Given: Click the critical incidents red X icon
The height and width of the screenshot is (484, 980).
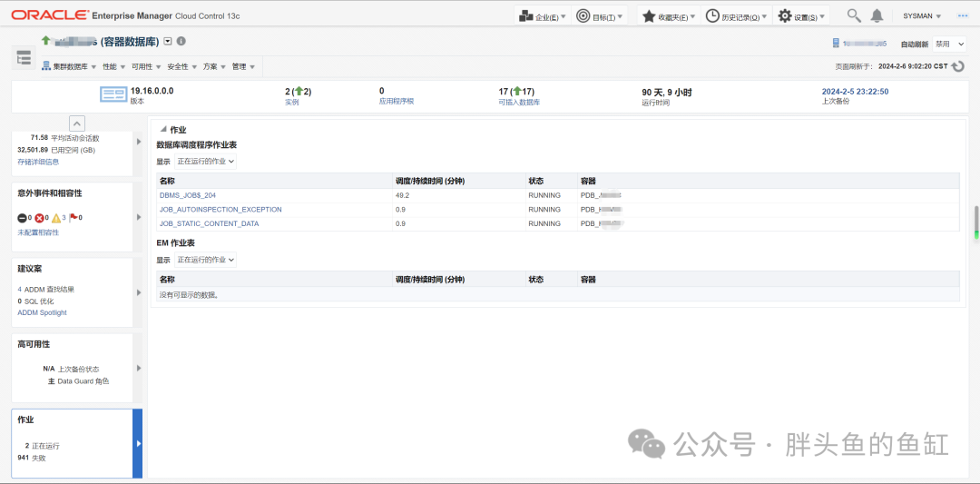Looking at the screenshot, I should tap(39, 218).
